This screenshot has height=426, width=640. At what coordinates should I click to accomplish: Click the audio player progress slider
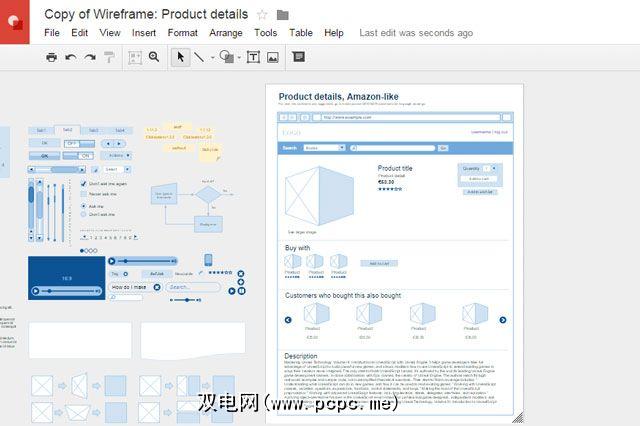tap(145, 261)
